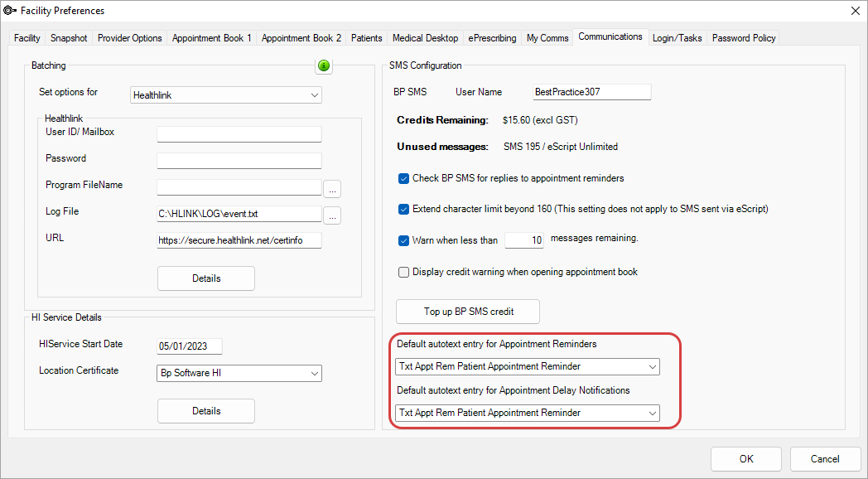
Task: Toggle Check BP SMS for replies checkbox
Action: coord(403,179)
